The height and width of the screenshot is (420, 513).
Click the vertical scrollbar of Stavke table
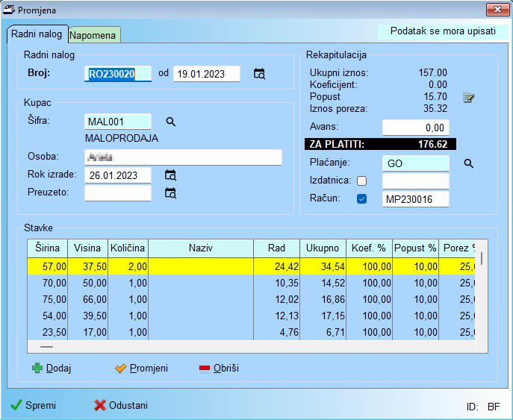(x=482, y=259)
